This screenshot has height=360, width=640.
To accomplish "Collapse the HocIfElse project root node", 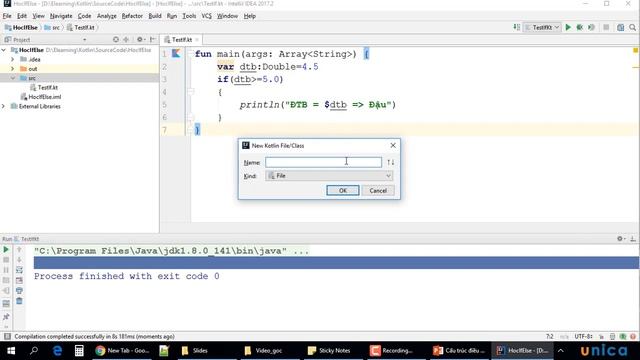I will (4, 50).
